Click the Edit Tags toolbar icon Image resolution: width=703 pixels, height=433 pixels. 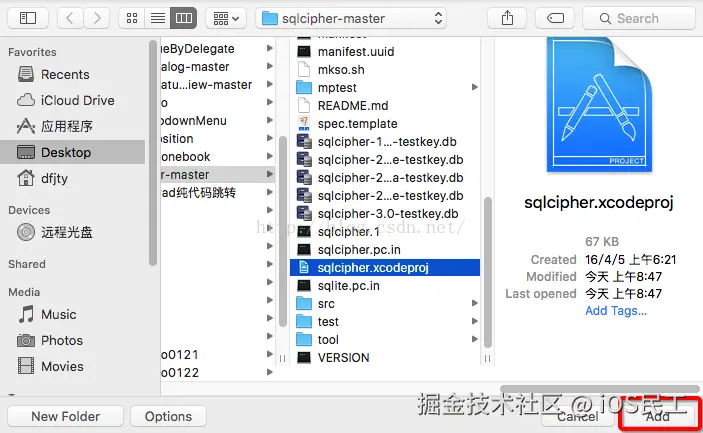tap(555, 18)
